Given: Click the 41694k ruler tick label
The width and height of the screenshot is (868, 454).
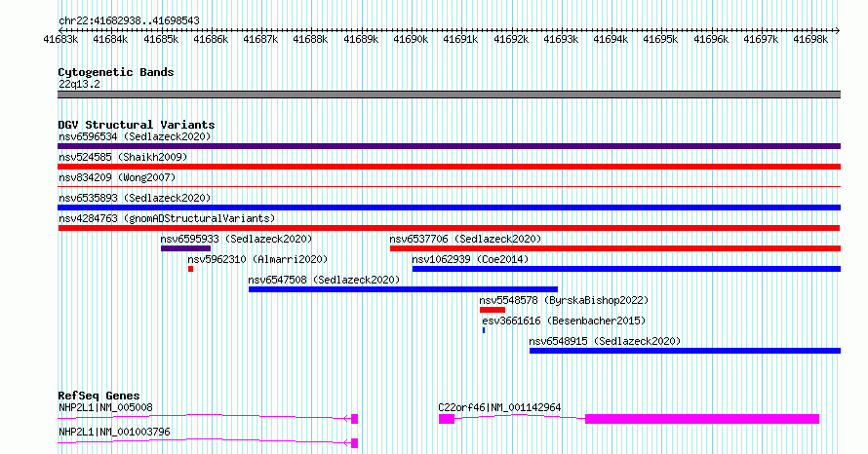Looking at the screenshot, I should [x=610, y=39].
